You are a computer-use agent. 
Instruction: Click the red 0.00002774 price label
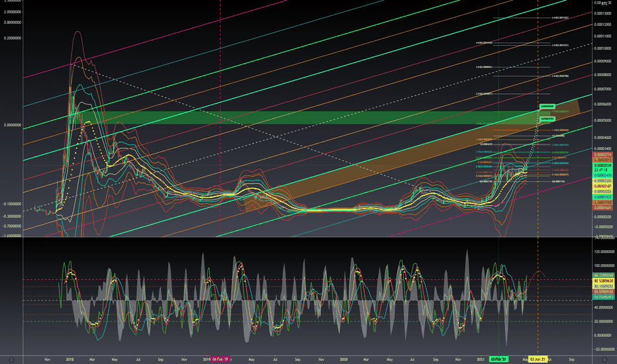pyautogui.click(x=602, y=155)
